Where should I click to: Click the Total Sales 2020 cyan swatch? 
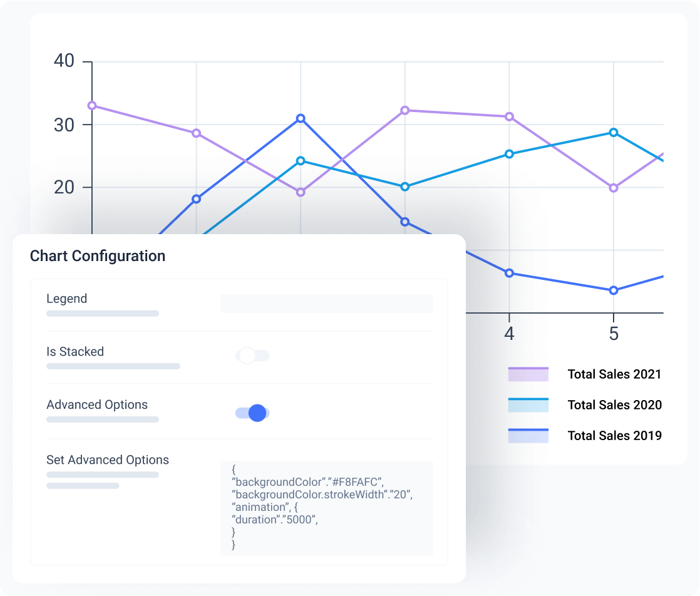(528, 405)
